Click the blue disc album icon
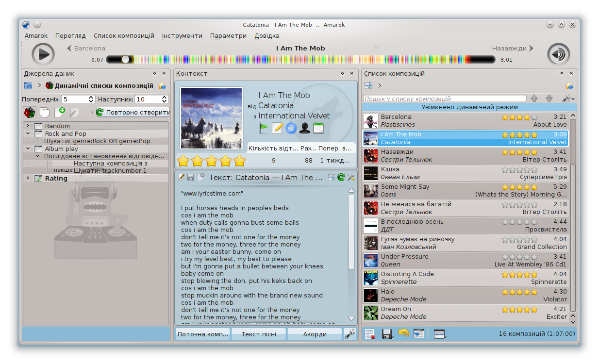599x364 pixels. pos(291,128)
